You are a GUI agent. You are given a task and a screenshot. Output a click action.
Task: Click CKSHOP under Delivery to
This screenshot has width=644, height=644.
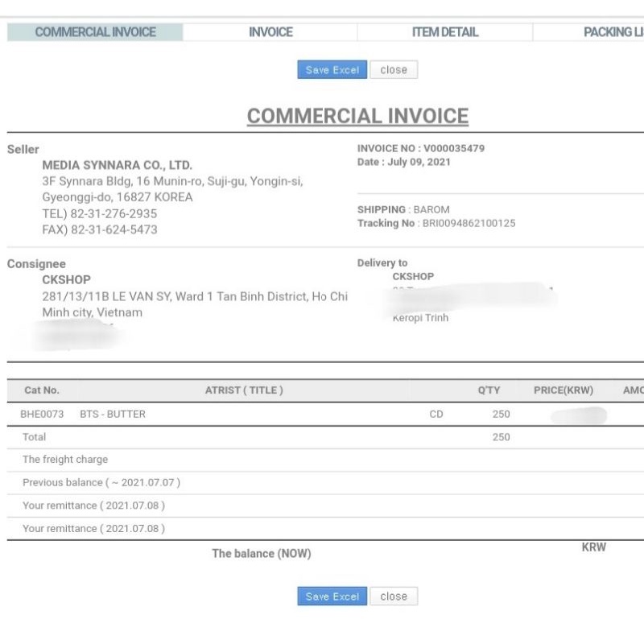[x=413, y=276]
